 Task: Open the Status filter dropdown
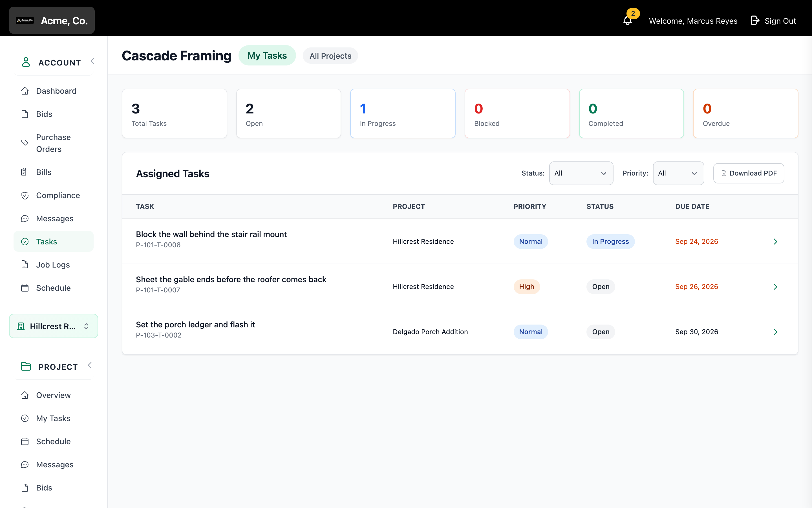coord(581,173)
